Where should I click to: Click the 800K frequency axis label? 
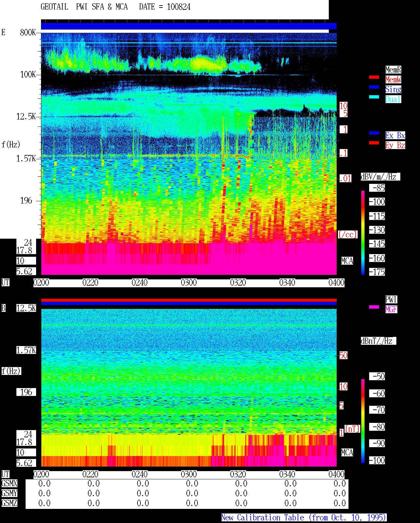coord(28,32)
